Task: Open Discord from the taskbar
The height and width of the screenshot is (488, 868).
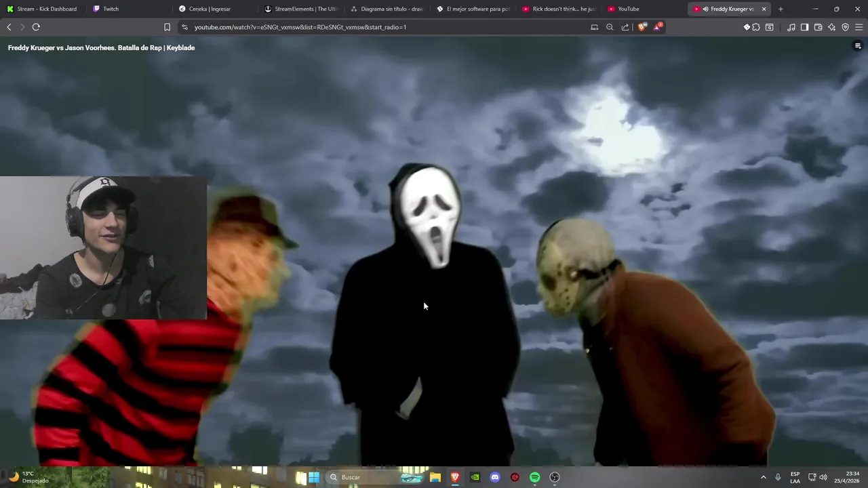Action: point(495,477)
